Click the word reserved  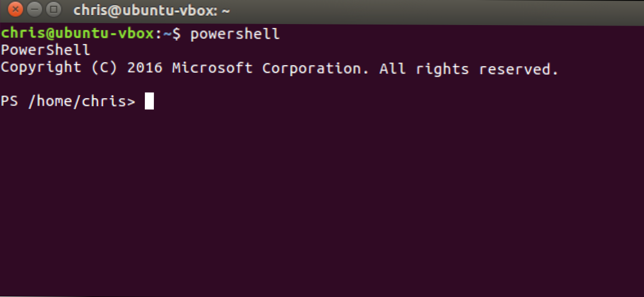coord(518,69)
